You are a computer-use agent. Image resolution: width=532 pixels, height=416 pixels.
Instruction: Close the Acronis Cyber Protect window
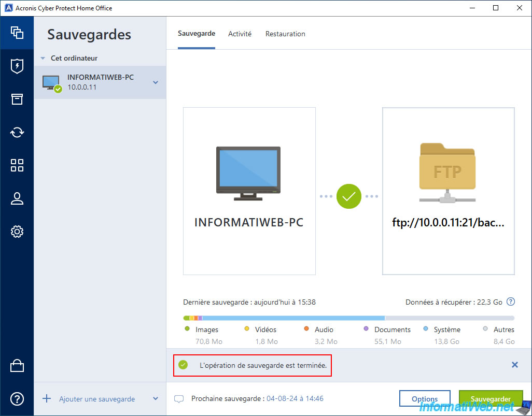coord(520,8)
